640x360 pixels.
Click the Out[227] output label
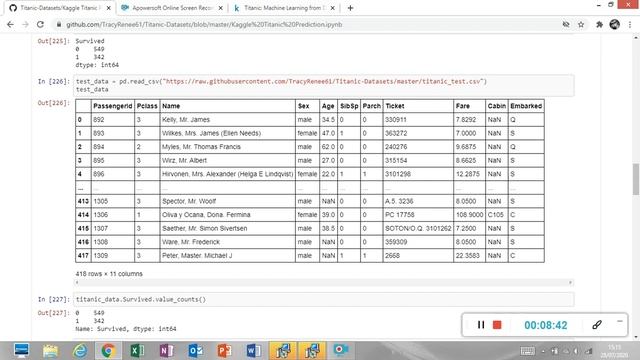(x=53, y=313)
